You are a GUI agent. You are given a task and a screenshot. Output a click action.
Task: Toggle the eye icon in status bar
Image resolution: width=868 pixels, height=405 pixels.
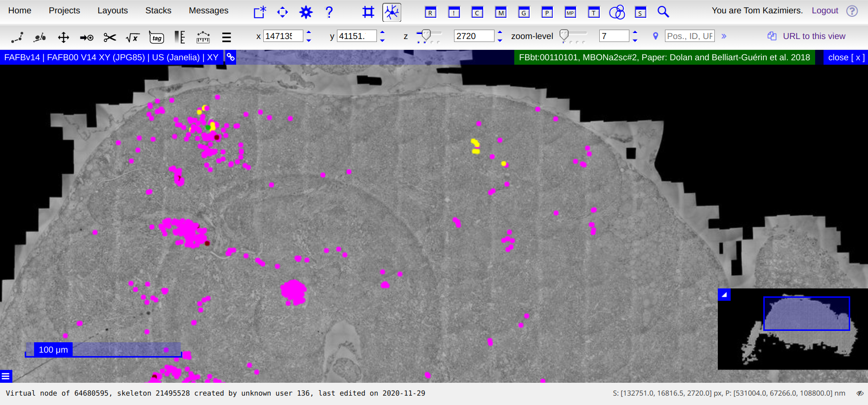860,394
